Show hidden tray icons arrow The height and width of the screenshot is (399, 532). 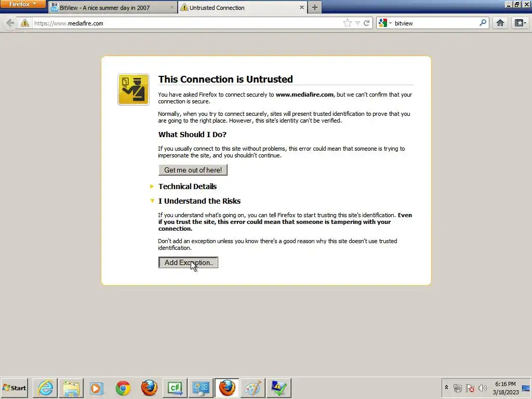(446, 388)
